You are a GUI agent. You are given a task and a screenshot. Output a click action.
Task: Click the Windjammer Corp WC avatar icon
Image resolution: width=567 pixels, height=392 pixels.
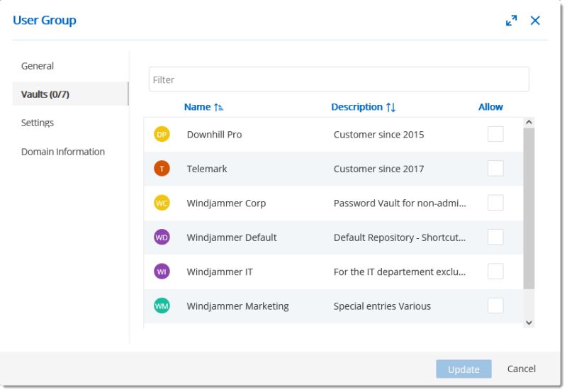coord(162,203)
